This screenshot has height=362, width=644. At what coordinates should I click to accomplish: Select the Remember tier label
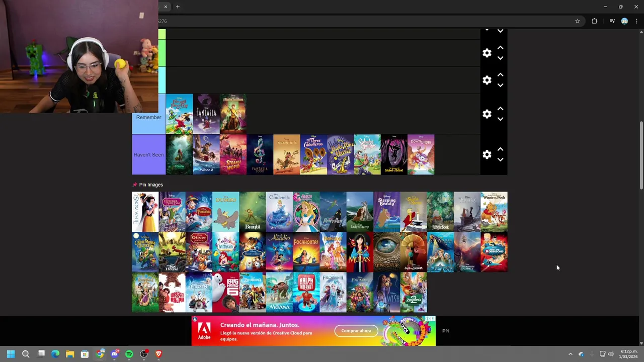click(148, 117)
